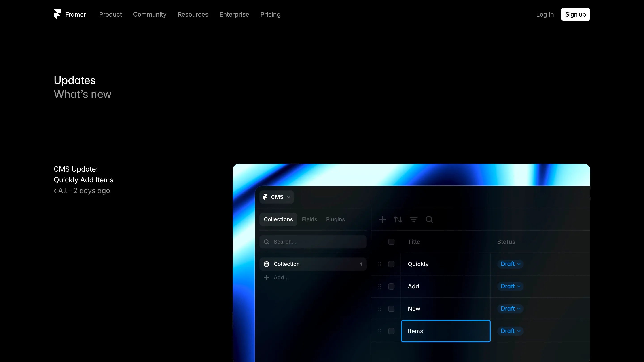This screenshot has height=362, width=644.
Task: Check the New row checkbox
Action: click(391, 309)
